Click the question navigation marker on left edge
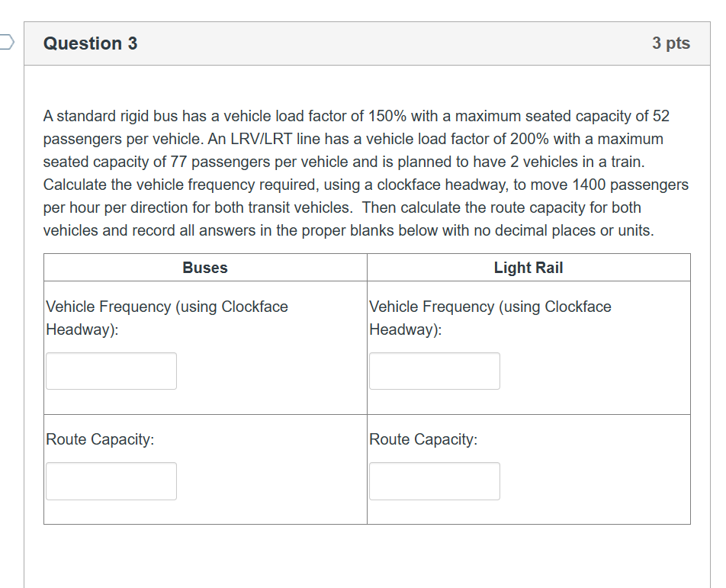Viewport: 726px width, 588px height. pyautogui.click(x=4, y=43)
